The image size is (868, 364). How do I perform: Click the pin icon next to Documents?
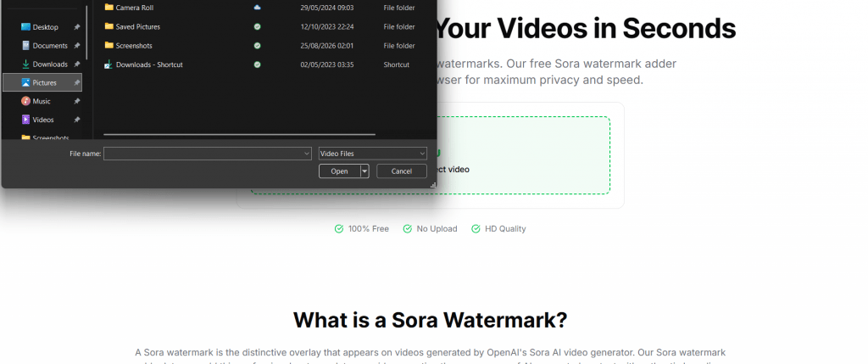[77, 46]
